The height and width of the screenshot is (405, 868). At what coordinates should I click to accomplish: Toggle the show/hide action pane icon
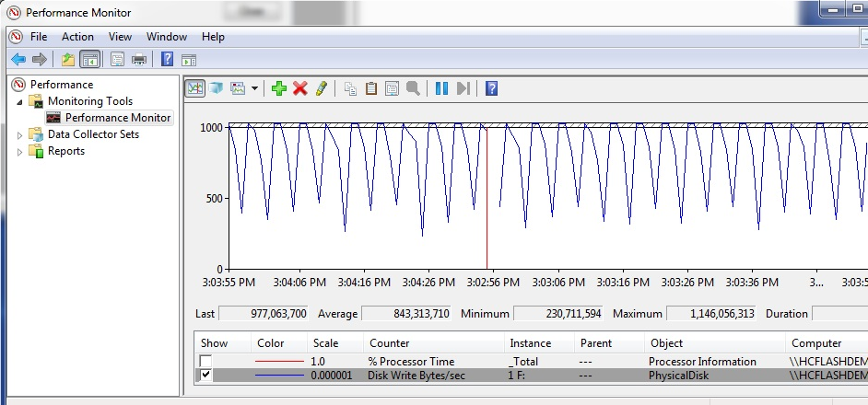point(189,60)
